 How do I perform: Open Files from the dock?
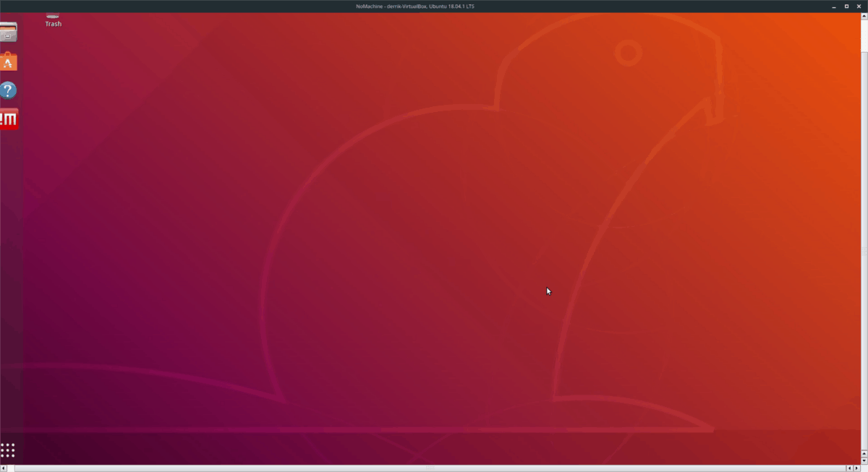coord(9,32)
